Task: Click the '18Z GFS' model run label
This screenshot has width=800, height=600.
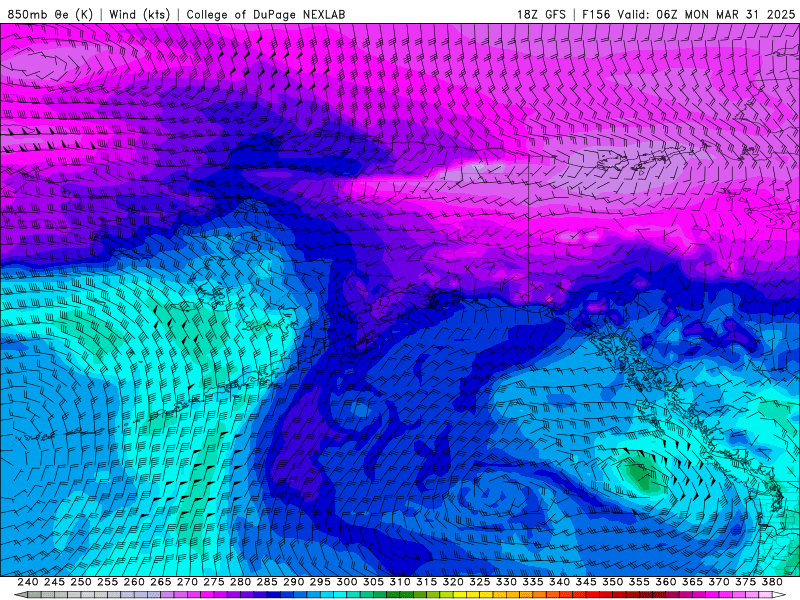Action: (541, 14)
